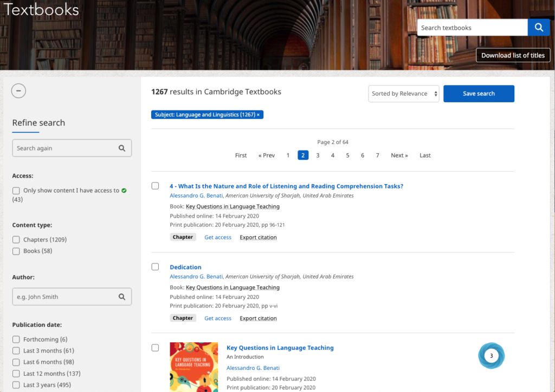Click Get access for the Listening and Reading chapter
Screen dimensions: 555x392
218,237
